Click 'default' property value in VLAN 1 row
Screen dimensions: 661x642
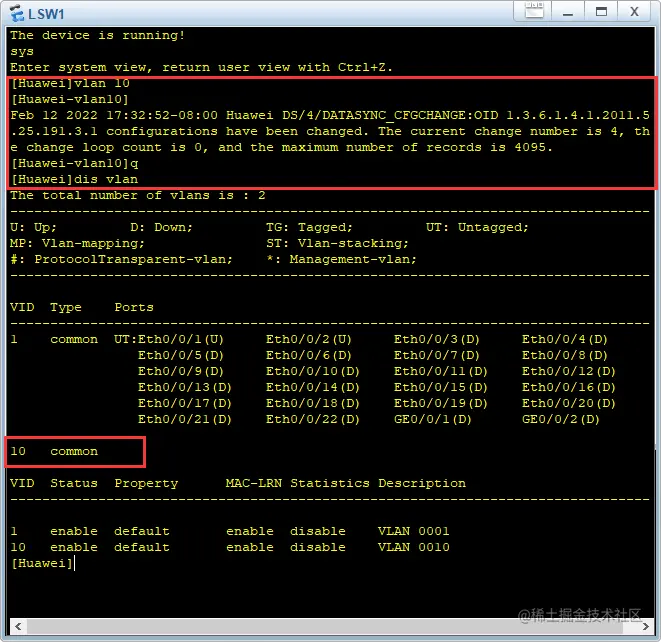[x=142, y=531]
